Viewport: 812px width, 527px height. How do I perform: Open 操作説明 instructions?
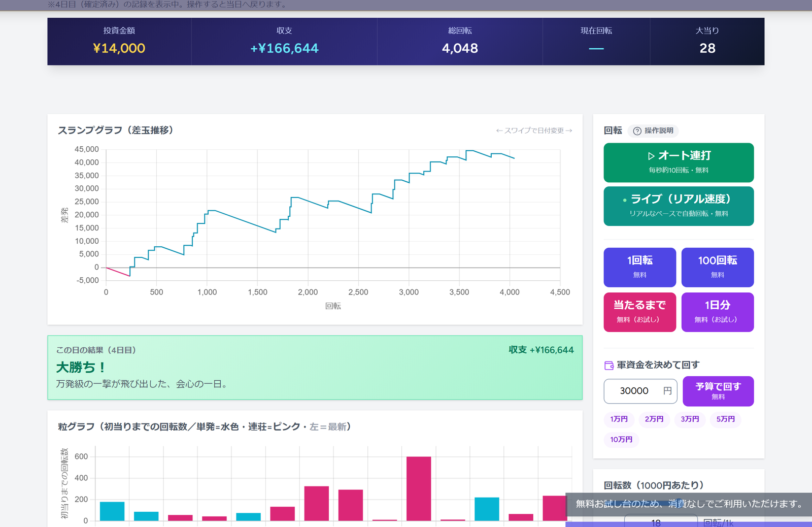pyautogui.click(x=653, y=131)
